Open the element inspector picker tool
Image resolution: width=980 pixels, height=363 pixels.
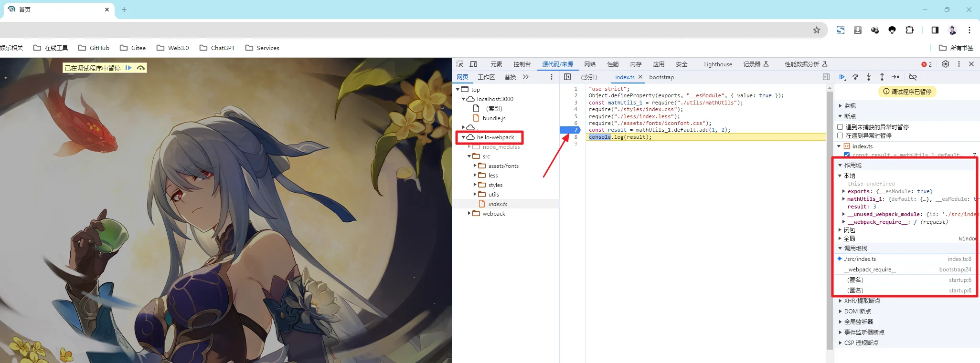coord(460,64)
